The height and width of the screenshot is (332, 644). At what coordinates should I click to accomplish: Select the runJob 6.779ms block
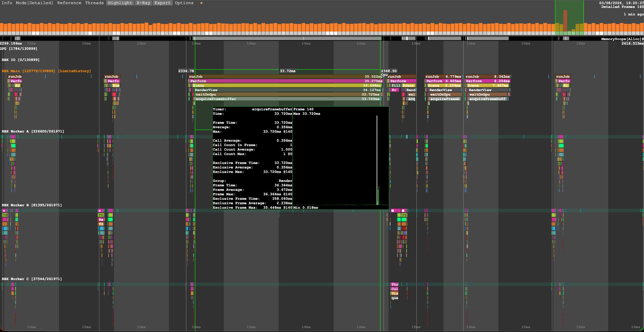click(x=443, y=76)
